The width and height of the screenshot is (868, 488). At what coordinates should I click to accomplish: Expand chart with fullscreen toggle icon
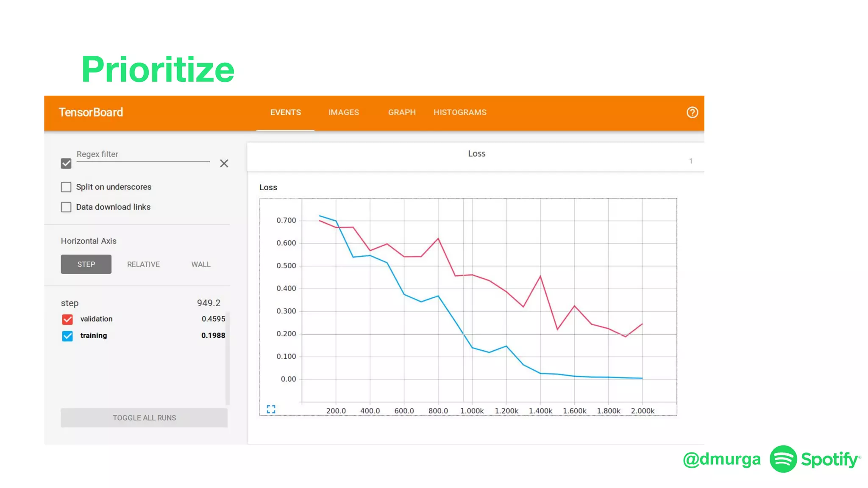point(271,409)
